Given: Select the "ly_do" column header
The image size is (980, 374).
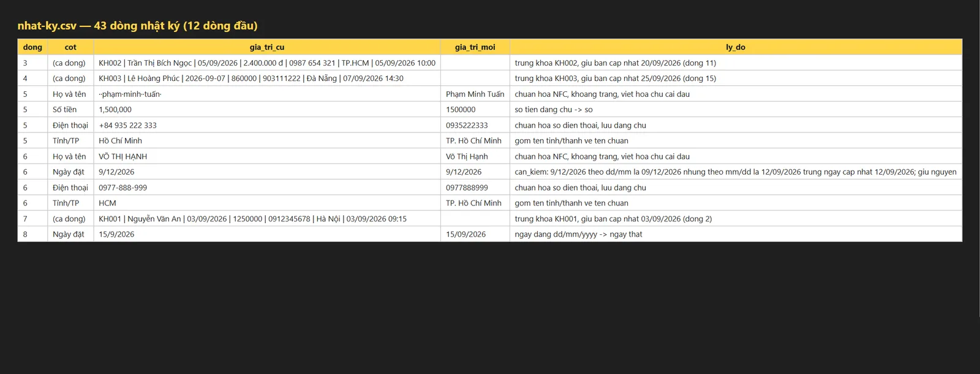Looking at the screenshot, I should [x=736, y=47].
